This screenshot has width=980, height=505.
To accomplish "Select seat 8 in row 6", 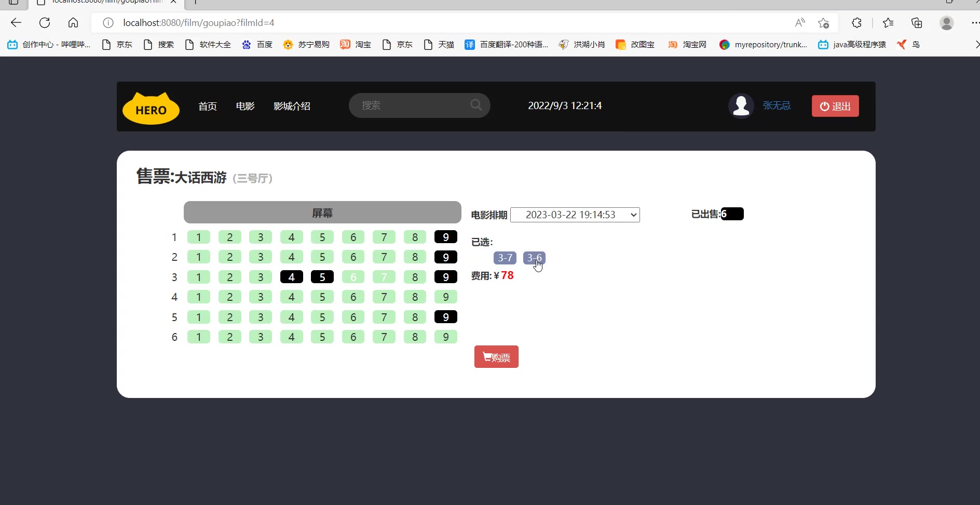I will coord(415,337).
